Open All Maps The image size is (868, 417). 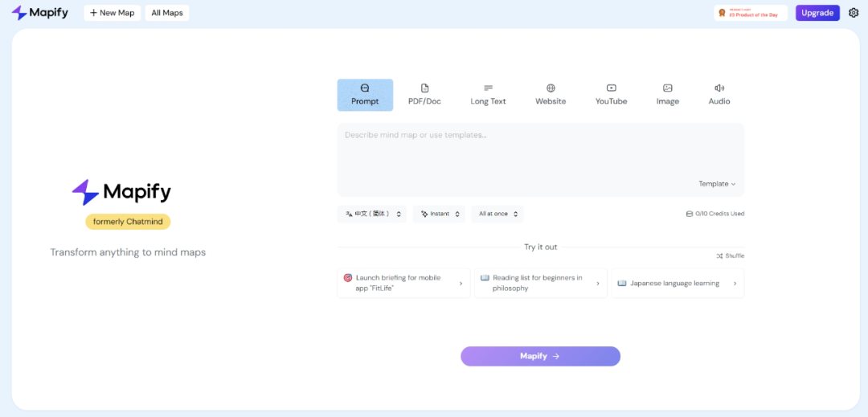coord(167,13)
